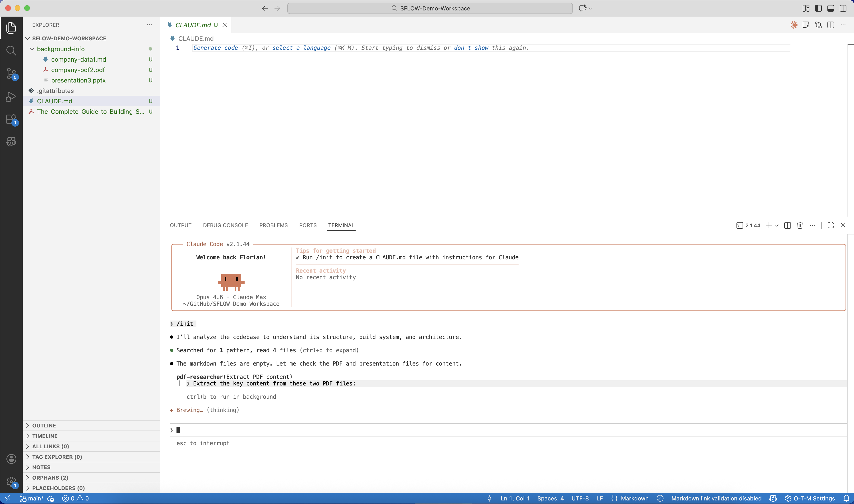Screen dimensions: 854x504
Task: Open the Claude spark icon in editor toolbar
Action: click(x=794, y=25)
